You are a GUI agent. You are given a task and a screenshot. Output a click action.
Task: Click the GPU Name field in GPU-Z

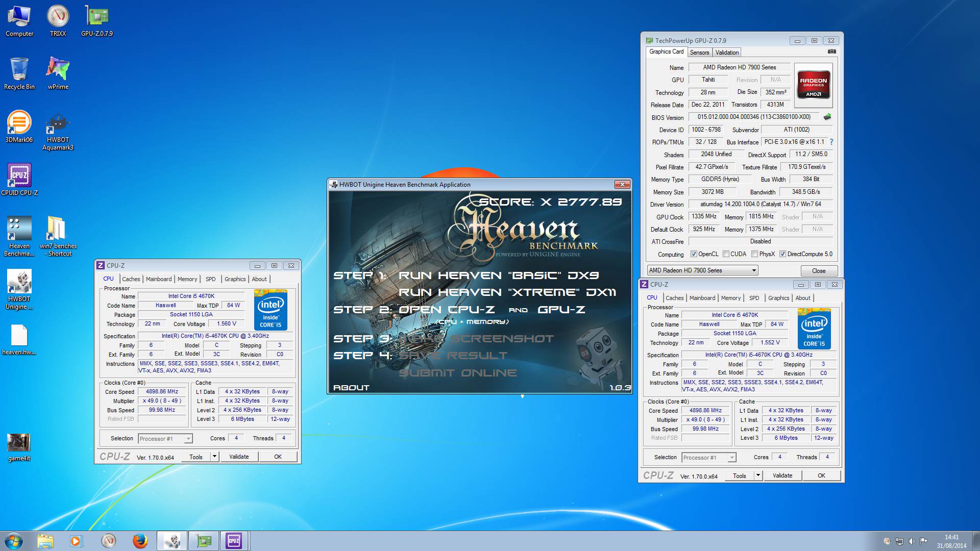739,67
